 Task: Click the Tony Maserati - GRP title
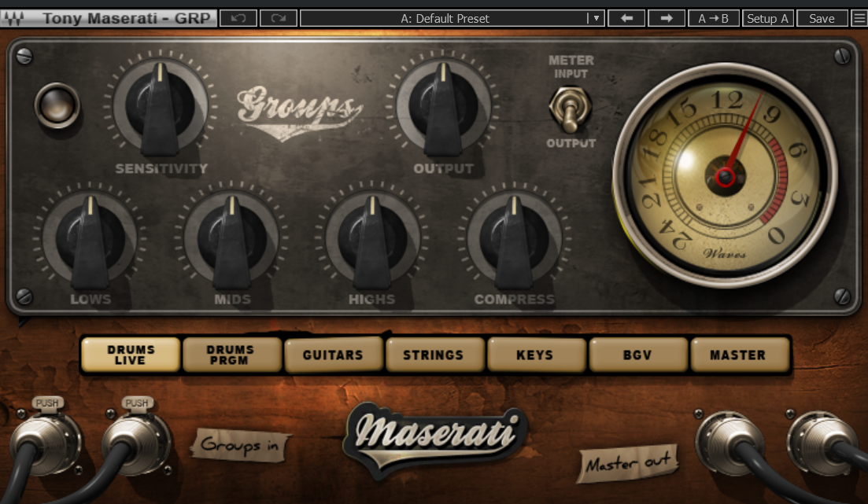point(127,18)
